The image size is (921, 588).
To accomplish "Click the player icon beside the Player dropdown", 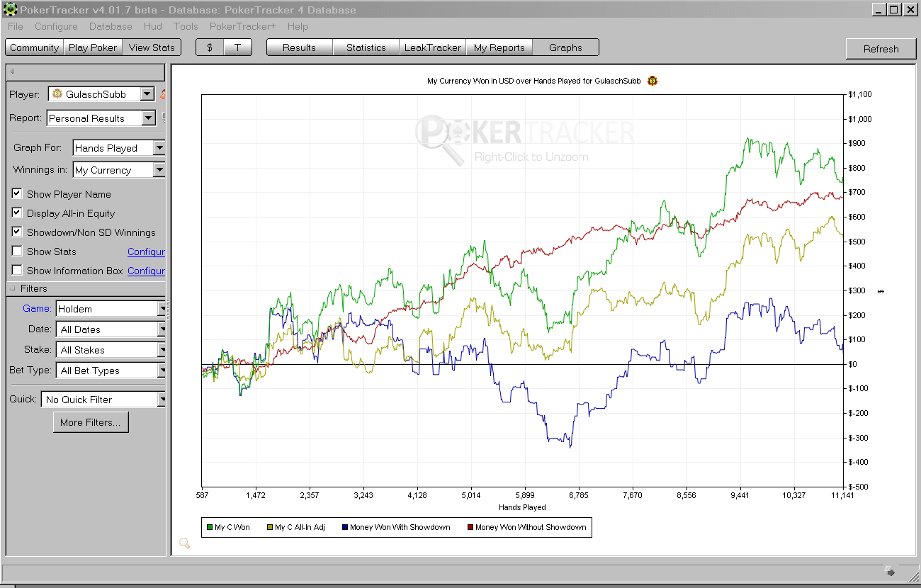I will (163, 94).
